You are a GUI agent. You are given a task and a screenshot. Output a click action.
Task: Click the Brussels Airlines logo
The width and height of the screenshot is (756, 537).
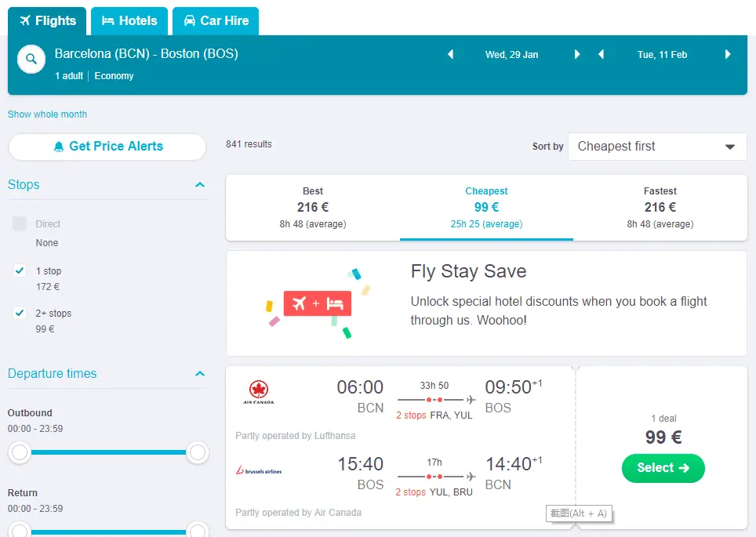click(x=259, y=471)
